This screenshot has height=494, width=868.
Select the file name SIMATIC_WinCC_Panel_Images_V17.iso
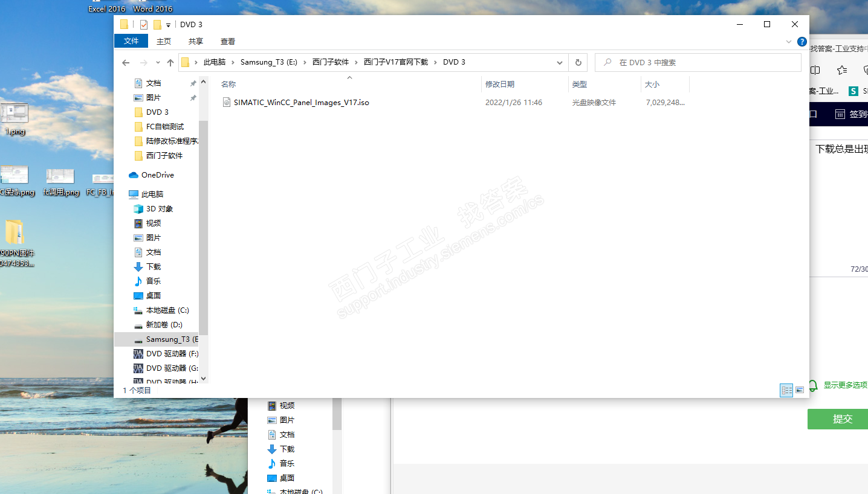[x=301, y=103]
